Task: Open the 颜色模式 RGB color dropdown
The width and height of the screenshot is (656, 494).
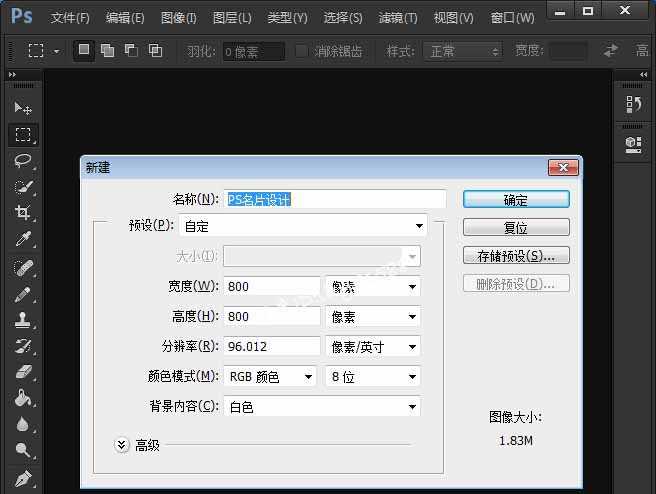Action: (x=270, y=377)
